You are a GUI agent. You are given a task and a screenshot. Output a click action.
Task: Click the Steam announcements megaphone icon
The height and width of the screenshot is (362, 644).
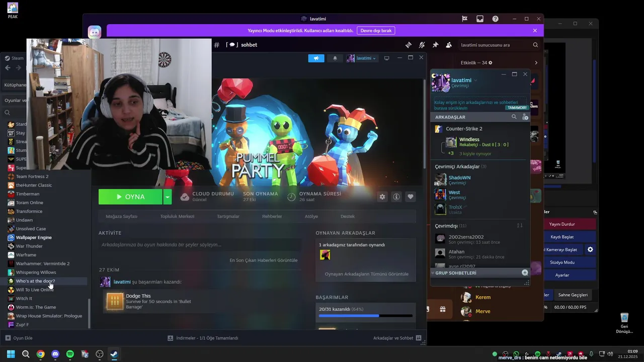click(x=316, y=58)
